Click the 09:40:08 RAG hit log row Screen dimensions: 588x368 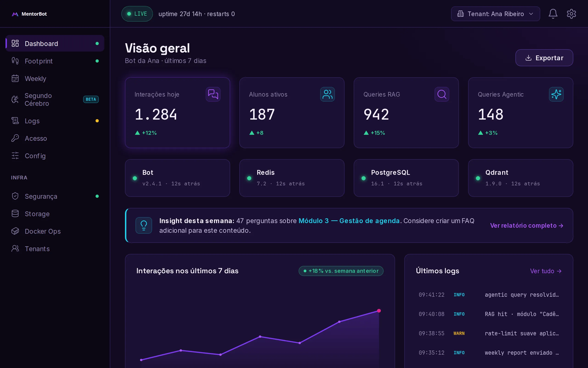tap(489, 314)
